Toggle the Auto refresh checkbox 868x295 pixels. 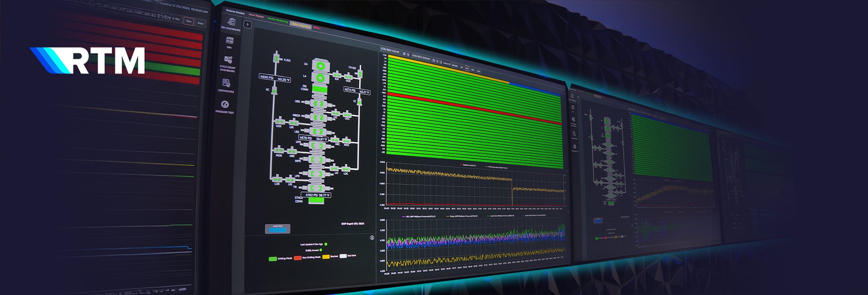[x=441, y=62]
